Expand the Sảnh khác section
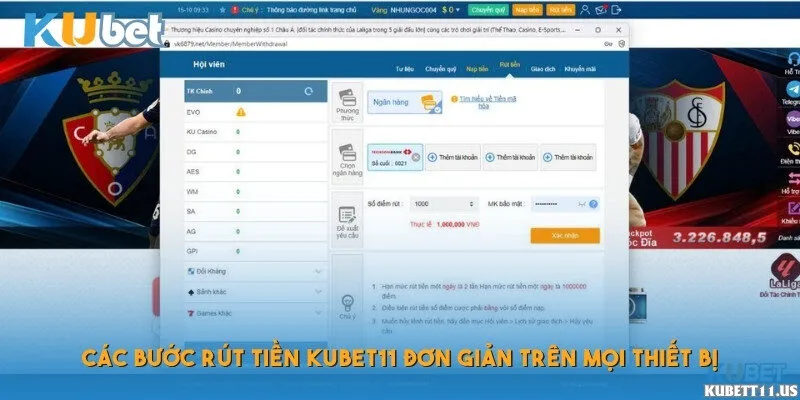This screenshot has width=800, height=400. coord(256,292)
